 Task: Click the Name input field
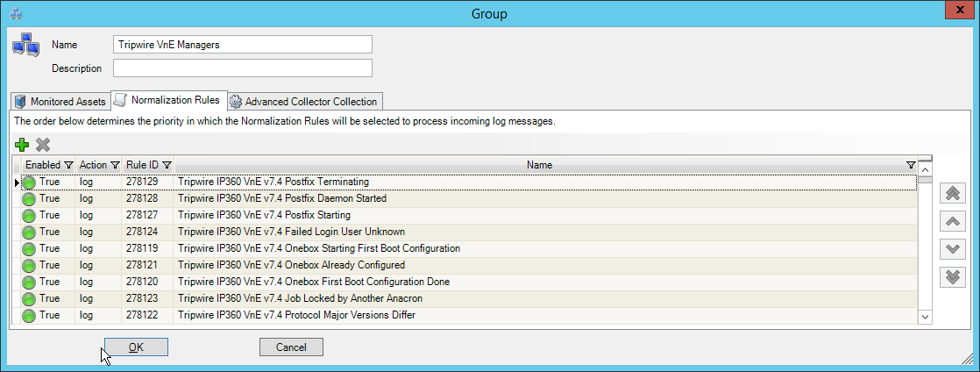click(x=243, y=45)
